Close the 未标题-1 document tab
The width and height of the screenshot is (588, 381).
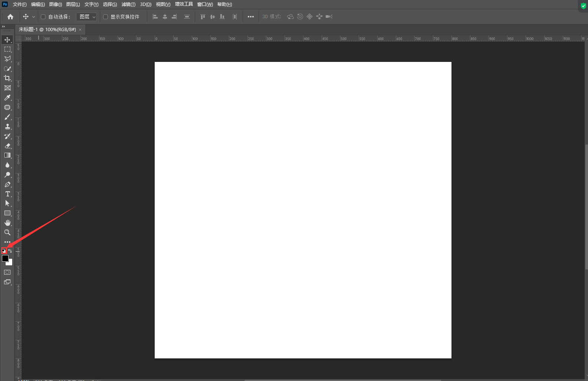[x=80, y=30]
